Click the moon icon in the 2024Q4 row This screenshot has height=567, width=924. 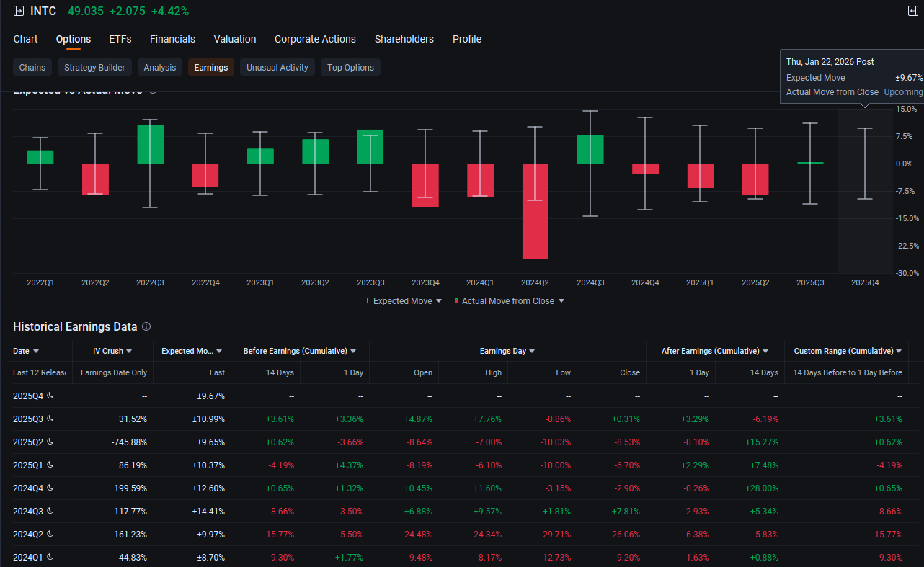pyautogui.click(x=50, y=488)
